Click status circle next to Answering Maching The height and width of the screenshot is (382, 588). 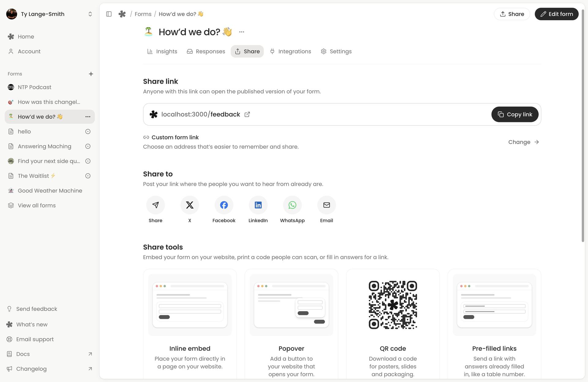pyautogui.click(x=88, y=146)
